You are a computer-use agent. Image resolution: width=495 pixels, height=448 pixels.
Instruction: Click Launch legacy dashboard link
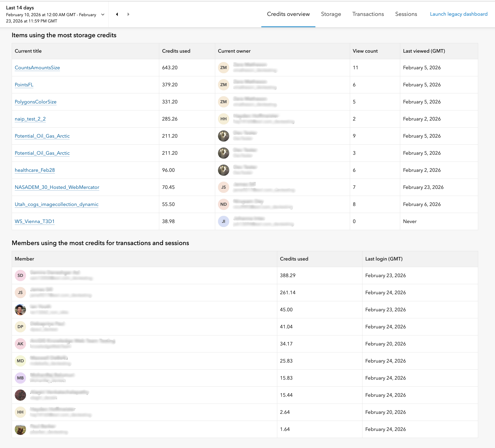pos(458,14)
